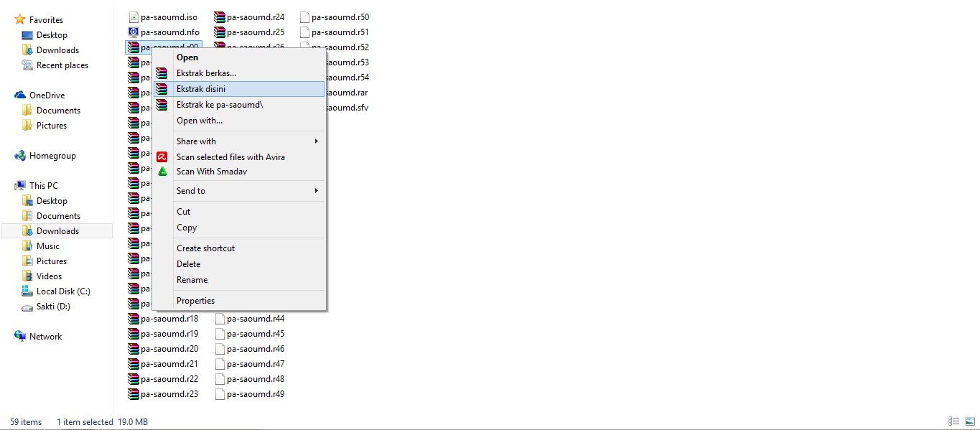Open Pictures under This PC

52,261
